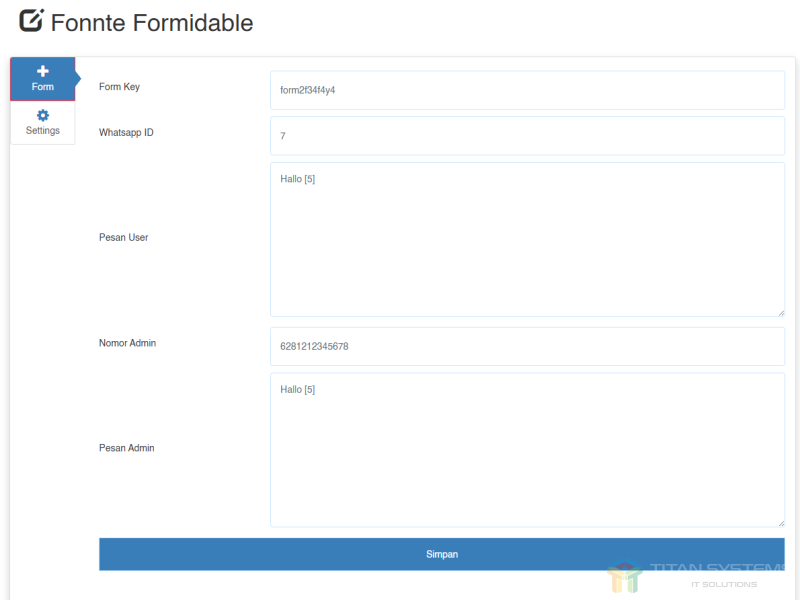Screen dimensions: 800x600
Task: Open the Settings tab
Action: (x=42, y=131)
